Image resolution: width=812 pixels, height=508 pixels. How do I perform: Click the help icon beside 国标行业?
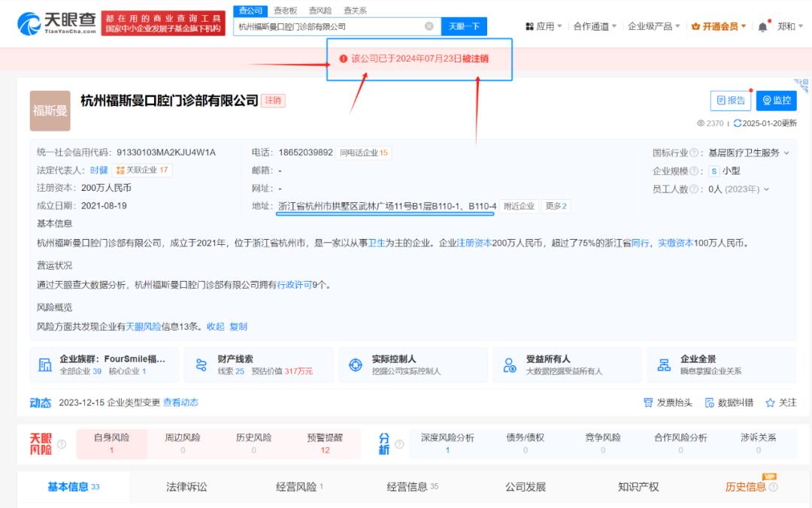694,153
